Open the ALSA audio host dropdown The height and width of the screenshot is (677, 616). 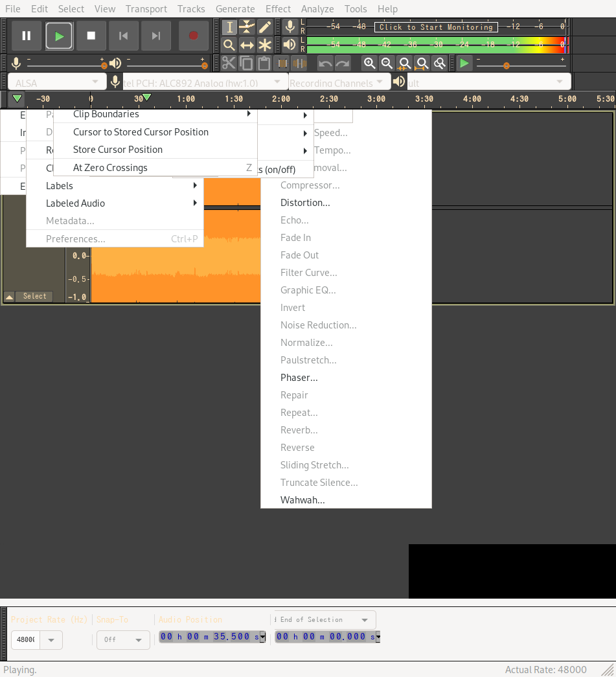(55, 82)
